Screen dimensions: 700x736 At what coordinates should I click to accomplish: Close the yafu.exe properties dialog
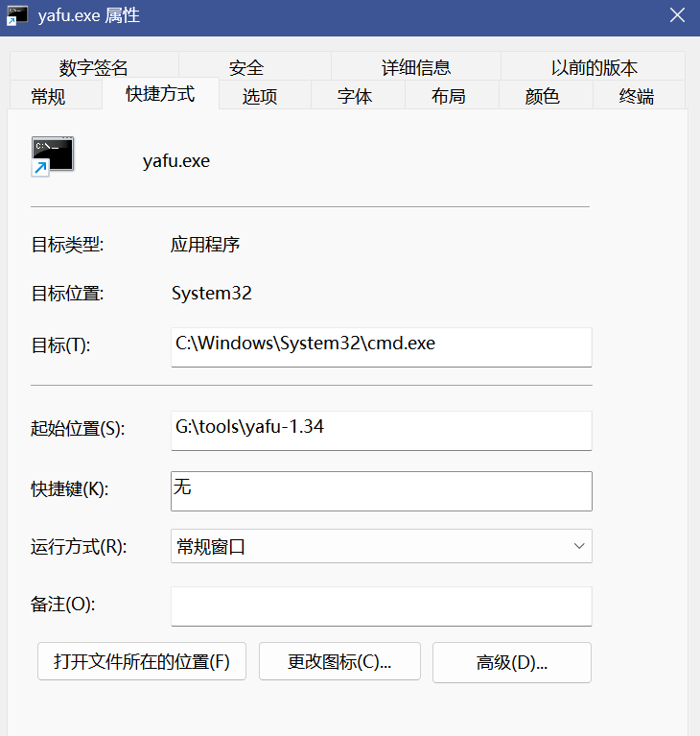click(677, 13)
